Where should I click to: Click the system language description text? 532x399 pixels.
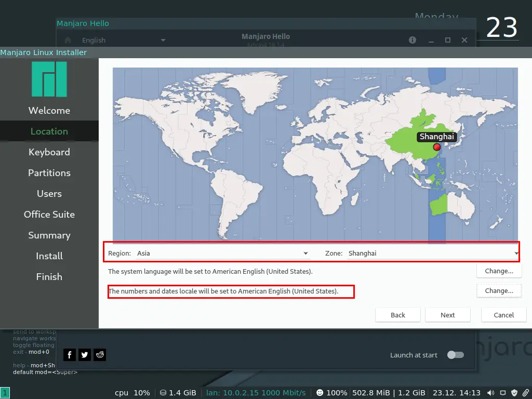(x=210, y=271)
